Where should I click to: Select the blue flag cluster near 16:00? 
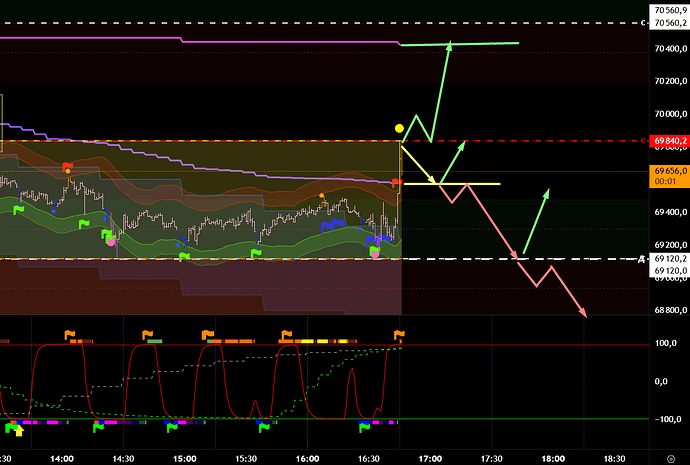click(x=328, y=226)
